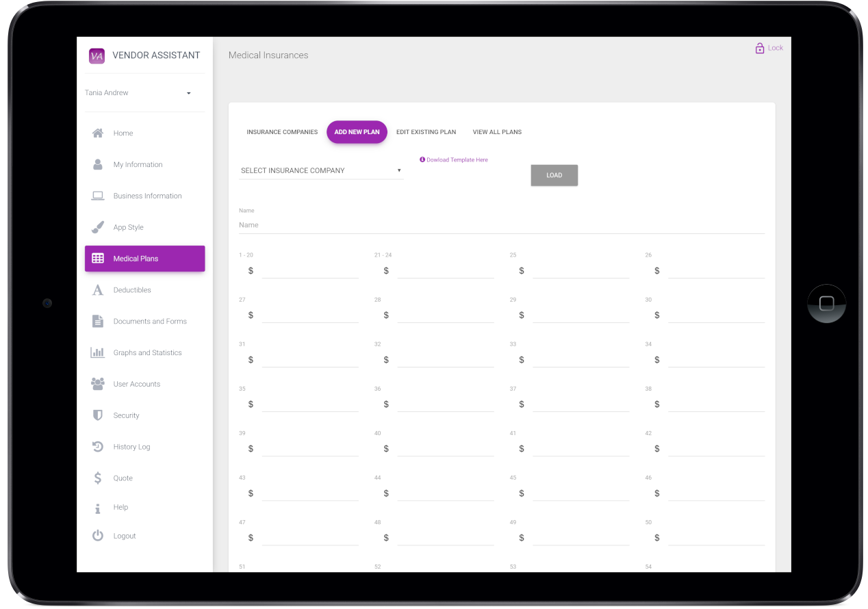Select the Business Information laptop icon

pos(98,196)
